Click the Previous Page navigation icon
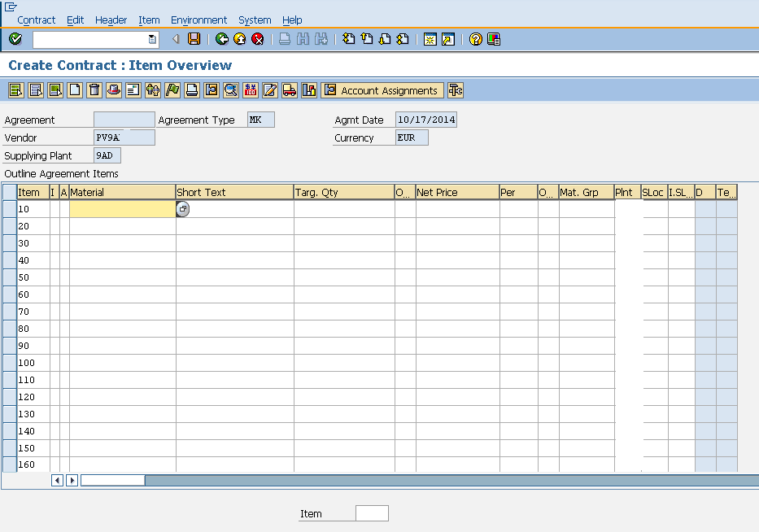759x532 pixels. click(367, 39)
